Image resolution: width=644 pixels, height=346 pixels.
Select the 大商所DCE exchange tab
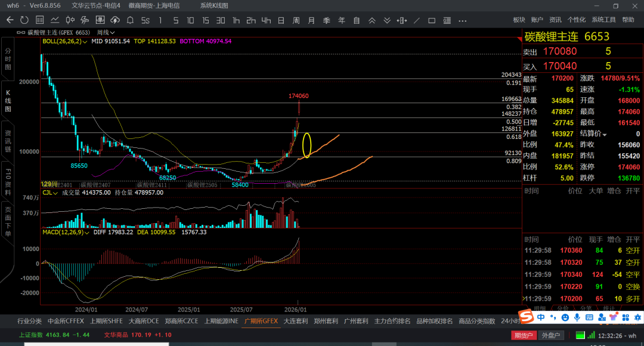(144, 321)
